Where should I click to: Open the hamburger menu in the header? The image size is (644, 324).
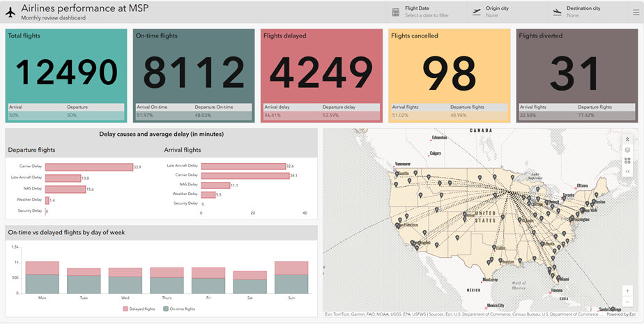click(636, 13)
